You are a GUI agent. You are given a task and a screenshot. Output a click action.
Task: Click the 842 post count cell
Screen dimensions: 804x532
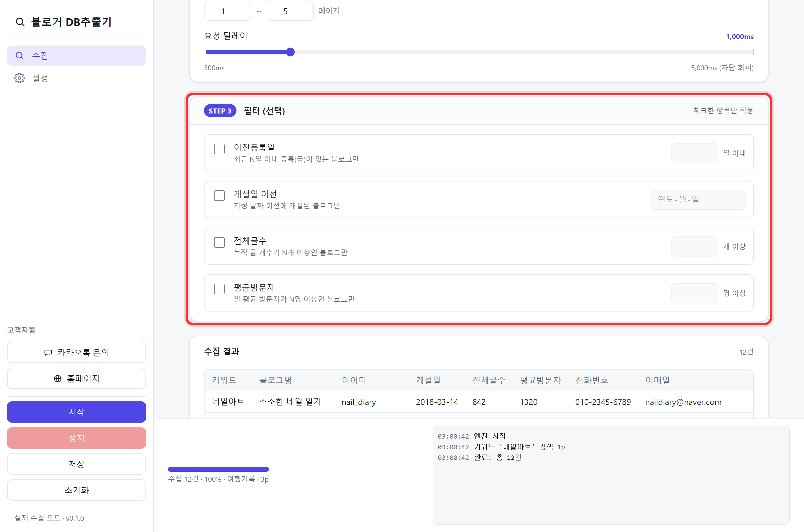pos(479,402)
